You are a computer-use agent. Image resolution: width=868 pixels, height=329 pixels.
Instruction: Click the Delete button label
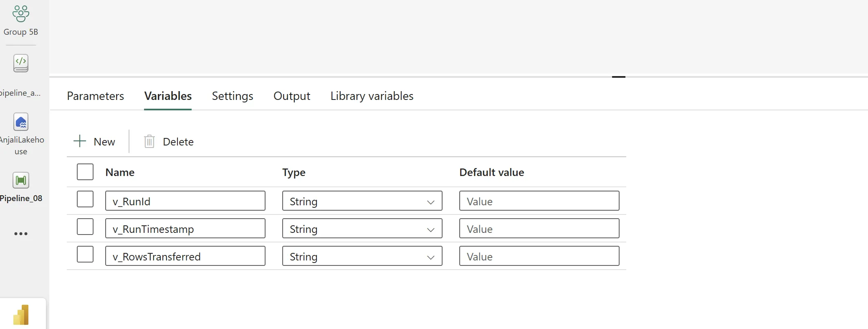click(178, 142)
